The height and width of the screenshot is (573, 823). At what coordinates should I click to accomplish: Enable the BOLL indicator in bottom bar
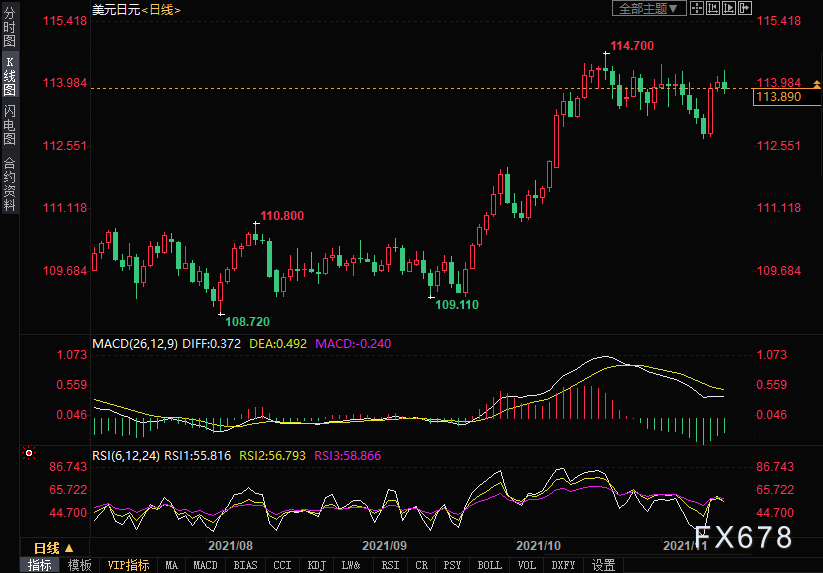coord(489,565)
